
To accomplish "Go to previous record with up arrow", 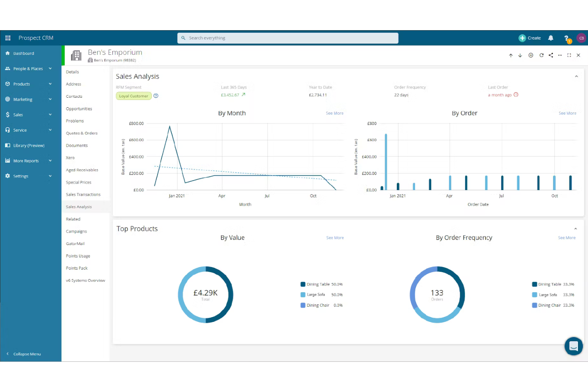I will (x=511, y=56).
